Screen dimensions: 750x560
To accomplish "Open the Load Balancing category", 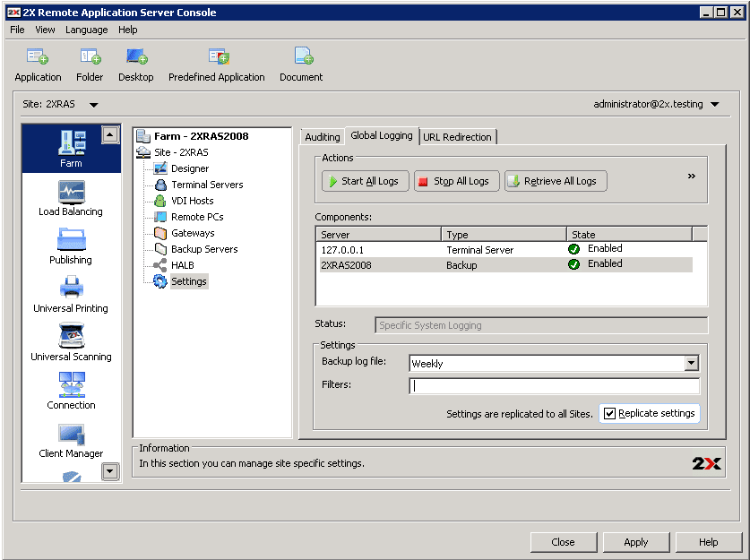I will tap(71, 198).
